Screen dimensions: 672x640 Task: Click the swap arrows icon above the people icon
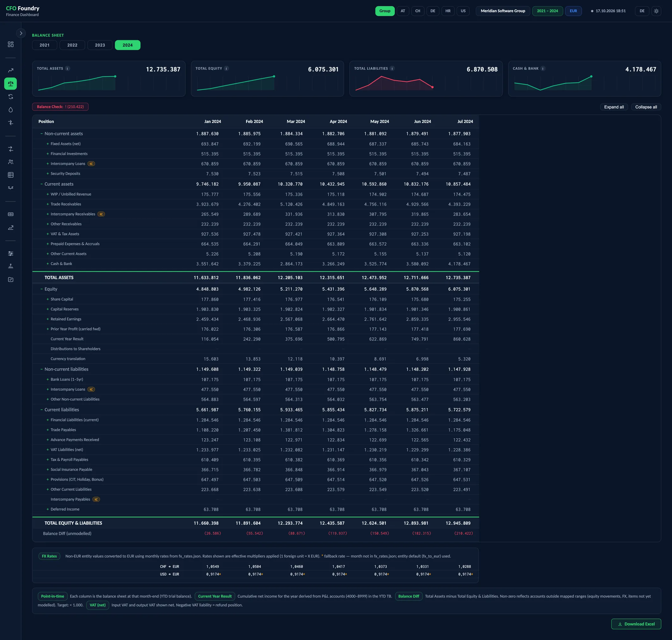pos(10,149)
